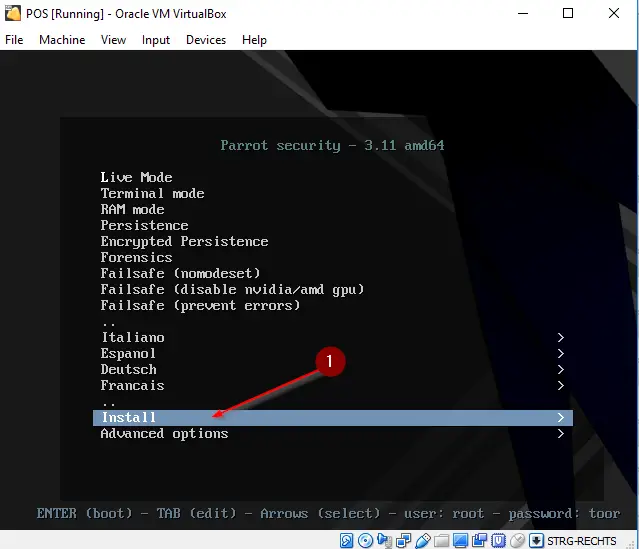Select the Persistence boot entry
This screenshot has height=549, width=639.
pos(144,225)
